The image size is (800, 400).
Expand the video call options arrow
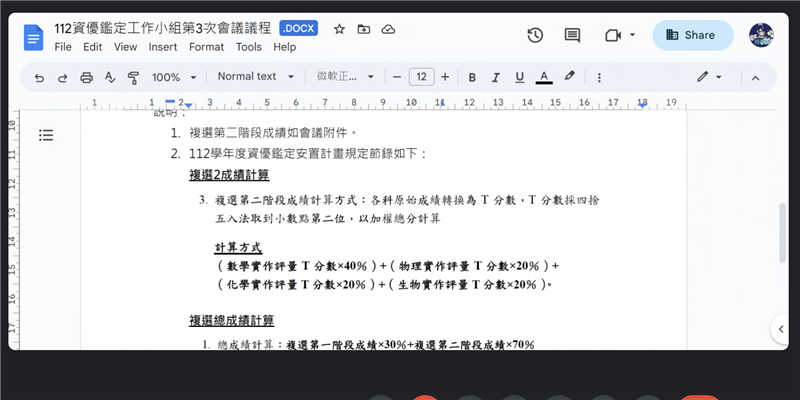633,35
